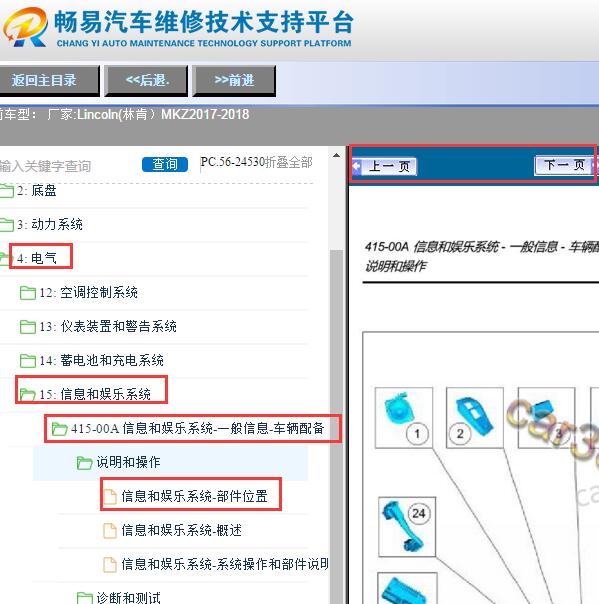Go to next page with 下一页

point(564,165)
